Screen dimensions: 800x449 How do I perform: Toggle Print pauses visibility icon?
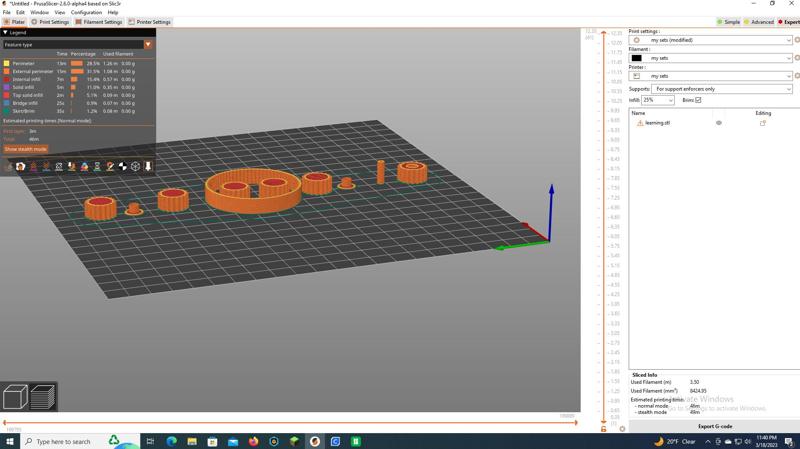pos(97,166)
